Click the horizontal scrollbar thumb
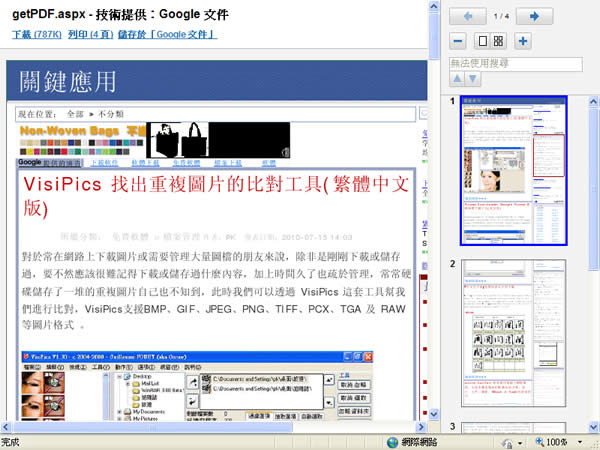Image resolution: width=600 pixels, height=450 pixels. 153,427
